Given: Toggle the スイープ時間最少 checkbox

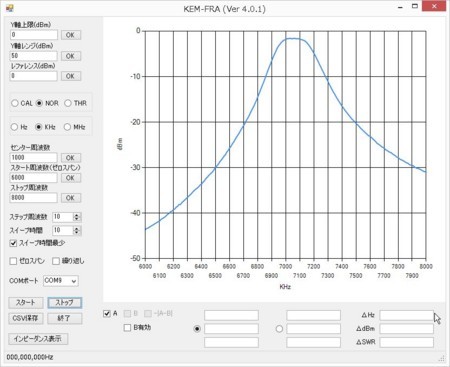Looking at the screenshot, I should [13, 243].
